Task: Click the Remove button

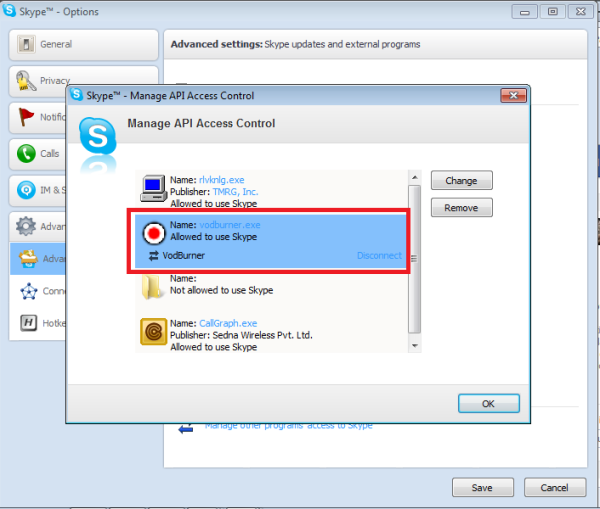Action: (461, 208)
